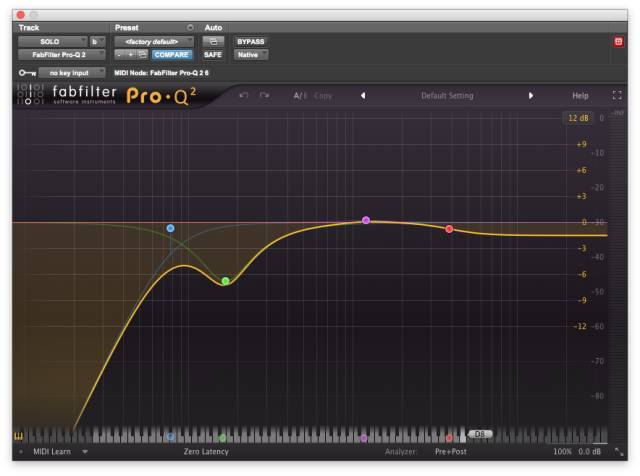Click red band marker on piano keyboard
This screenshot has width=640, height=476.
pos(449,438)
